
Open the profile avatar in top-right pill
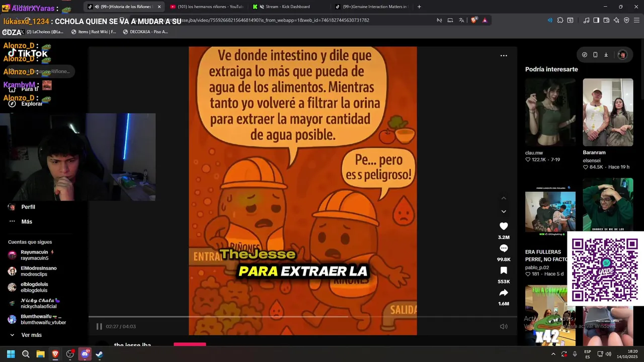(x=622, y=55)
